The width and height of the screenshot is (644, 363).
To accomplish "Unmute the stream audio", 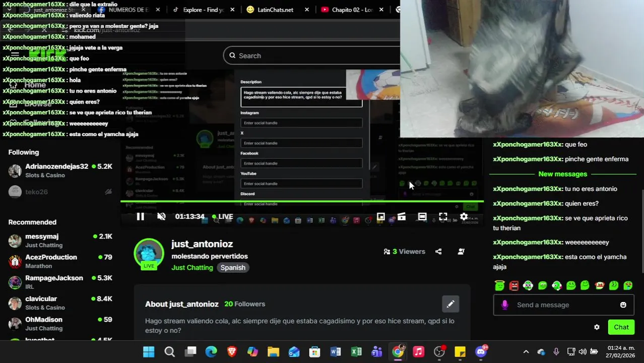I will 161,217.
